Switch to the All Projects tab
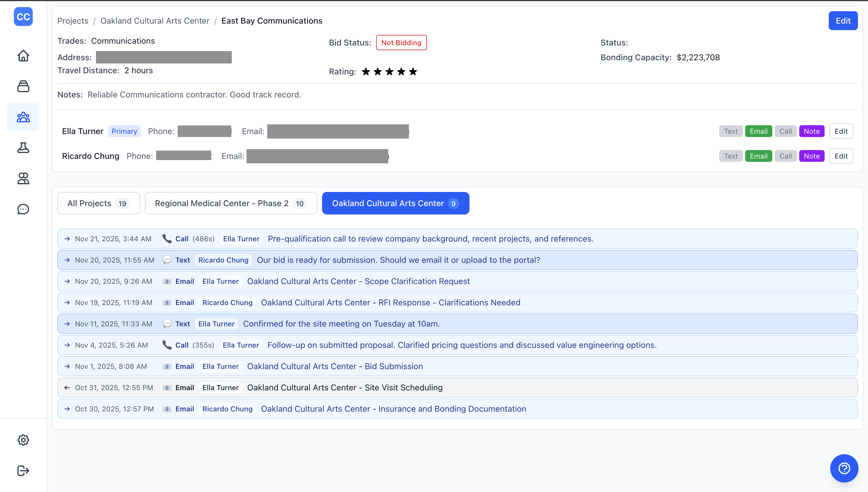The height and width of the screenshot is (492, 868). (x=98, y=203)
